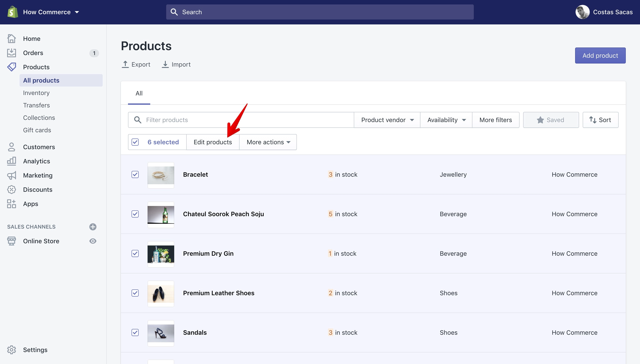640x364 pixels.
Task: Open Products section in sidebar
Action: click(36, 67)
